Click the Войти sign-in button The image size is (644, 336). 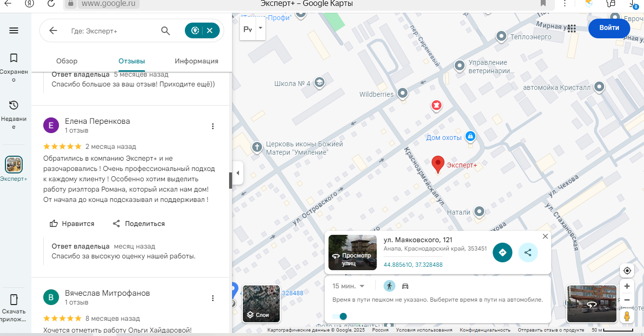(609, 28)
